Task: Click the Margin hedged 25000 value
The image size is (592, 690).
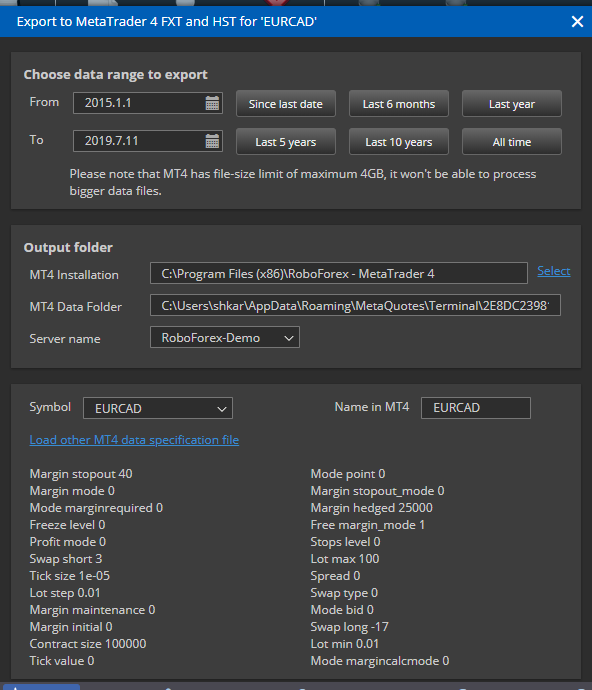Action: (371, 508)
